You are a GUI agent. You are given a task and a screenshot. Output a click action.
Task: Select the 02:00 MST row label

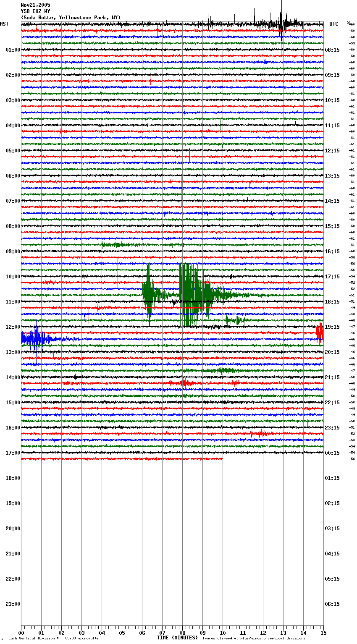coord(13,75)
